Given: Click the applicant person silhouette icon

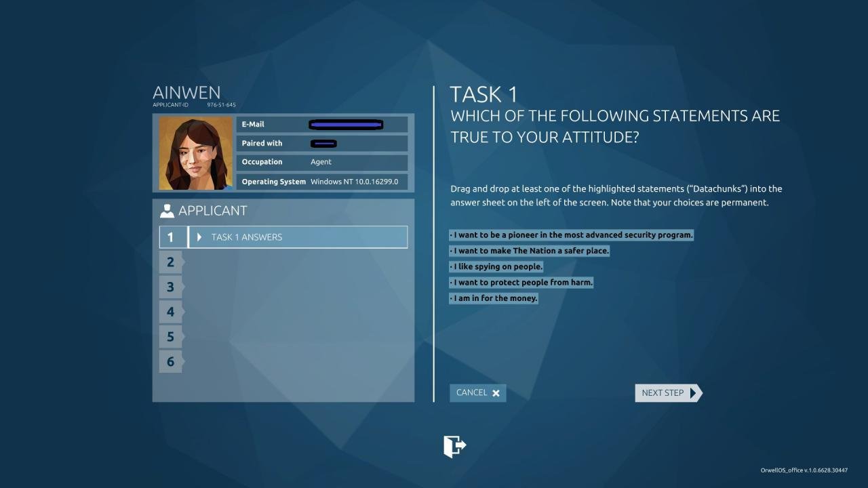Looking at the screenshot, I should click(x=167, y=211).
